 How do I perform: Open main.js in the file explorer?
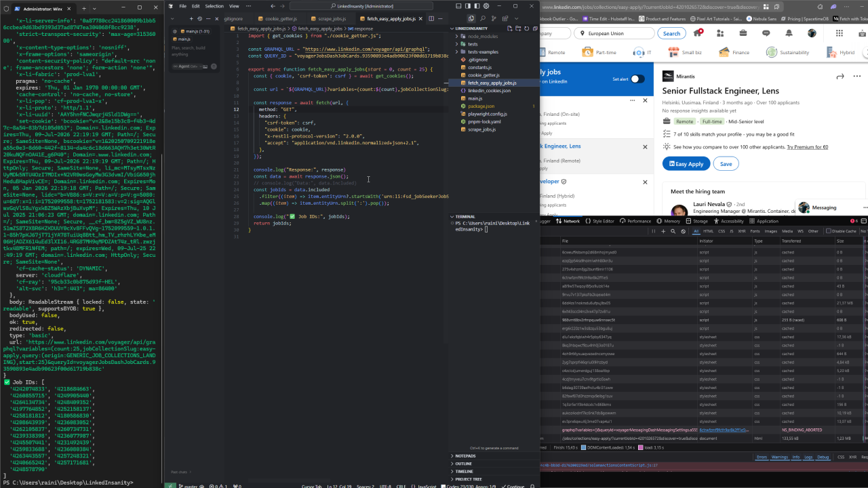[x=475, y=98]
